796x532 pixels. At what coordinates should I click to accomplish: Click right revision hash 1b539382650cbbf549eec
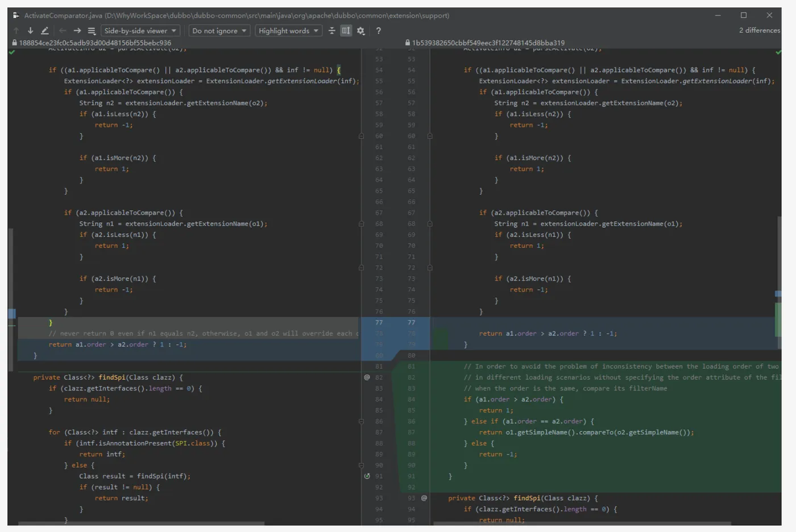488,43
